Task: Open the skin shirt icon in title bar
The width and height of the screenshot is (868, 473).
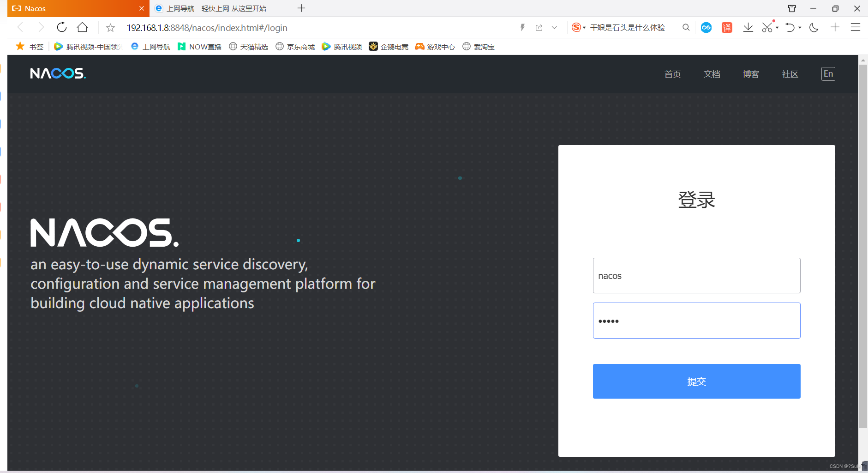Action: coord(792,8)
